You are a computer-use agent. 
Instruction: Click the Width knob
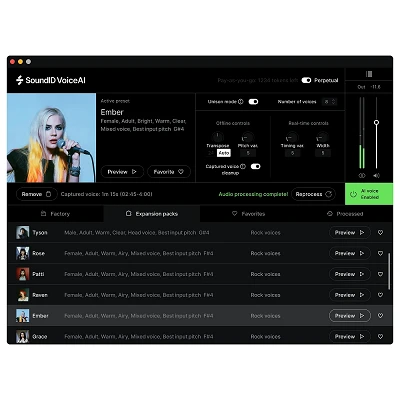[322, 137]
